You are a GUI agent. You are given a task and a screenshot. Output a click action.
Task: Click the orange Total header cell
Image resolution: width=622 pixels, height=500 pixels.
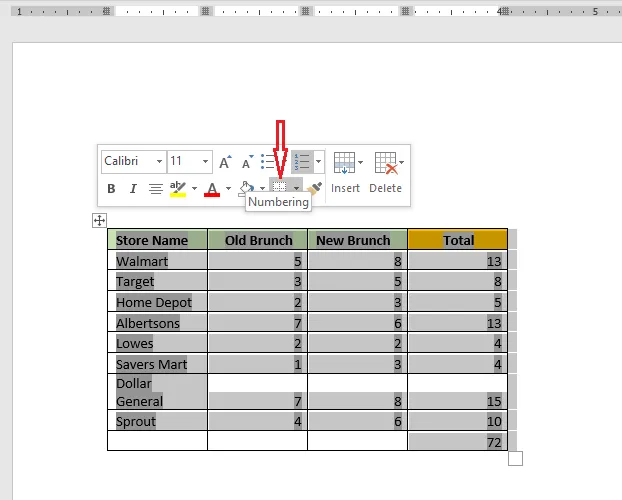click(x=457, y=239)
